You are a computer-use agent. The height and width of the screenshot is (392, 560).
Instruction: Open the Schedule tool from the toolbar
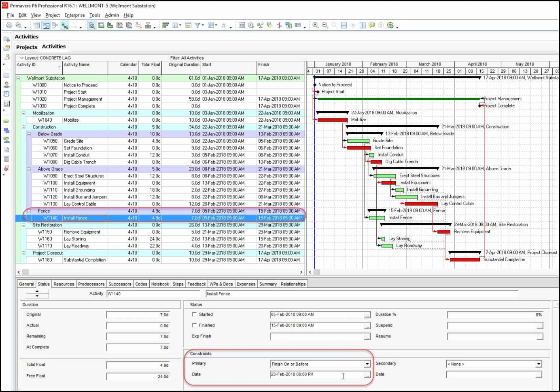tap(251, 25)
